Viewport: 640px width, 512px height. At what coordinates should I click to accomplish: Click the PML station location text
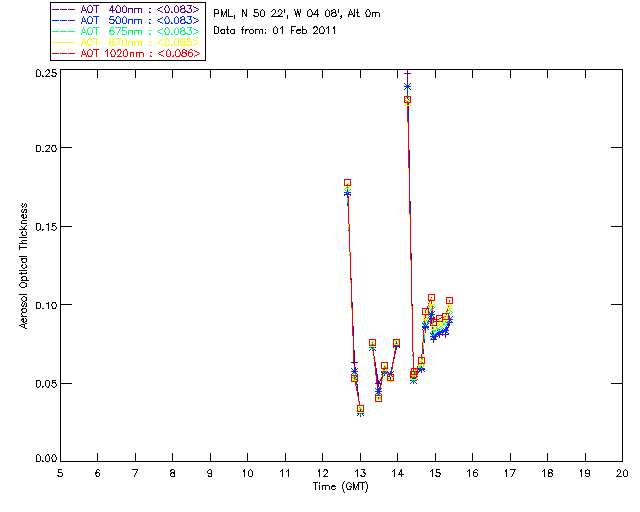pos(297,14)
